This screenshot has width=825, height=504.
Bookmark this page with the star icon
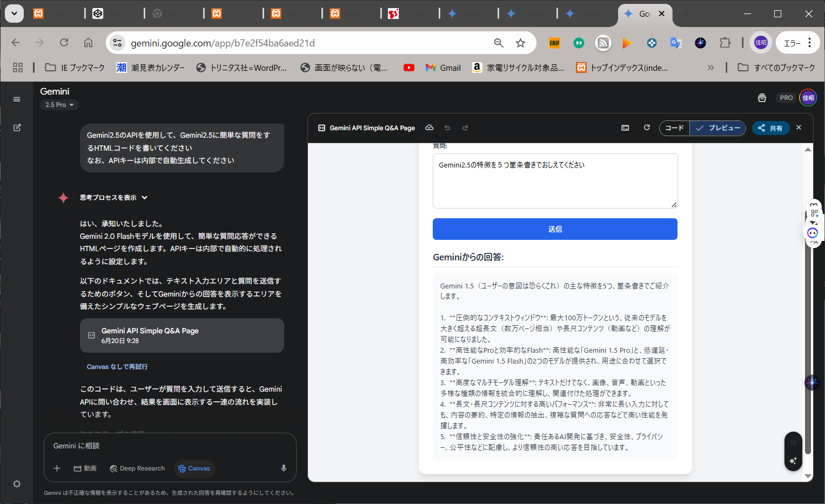pos(520,43)
